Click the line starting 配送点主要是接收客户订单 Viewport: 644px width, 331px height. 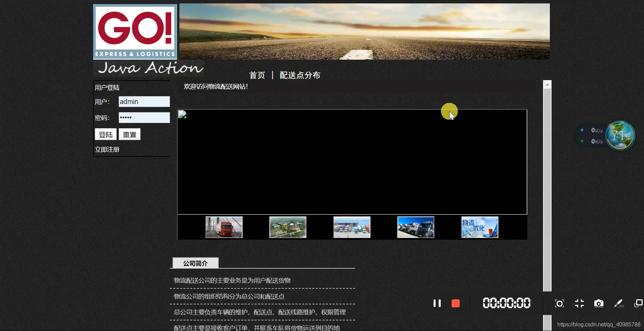coord(257,328)
